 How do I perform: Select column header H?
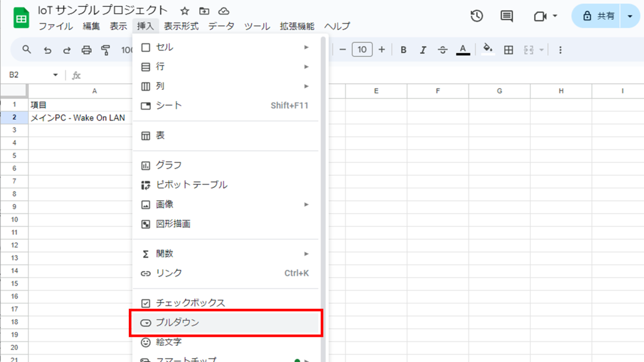[561, 91]
